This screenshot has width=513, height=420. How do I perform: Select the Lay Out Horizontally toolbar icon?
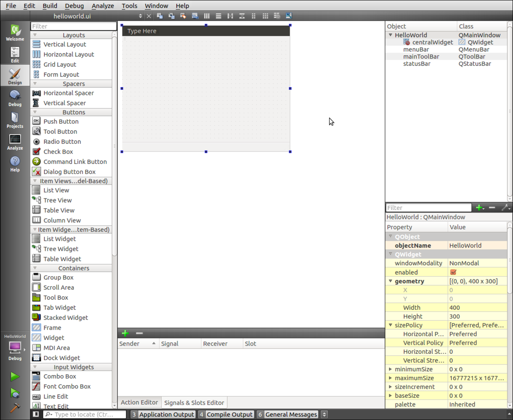coord(206,16)
